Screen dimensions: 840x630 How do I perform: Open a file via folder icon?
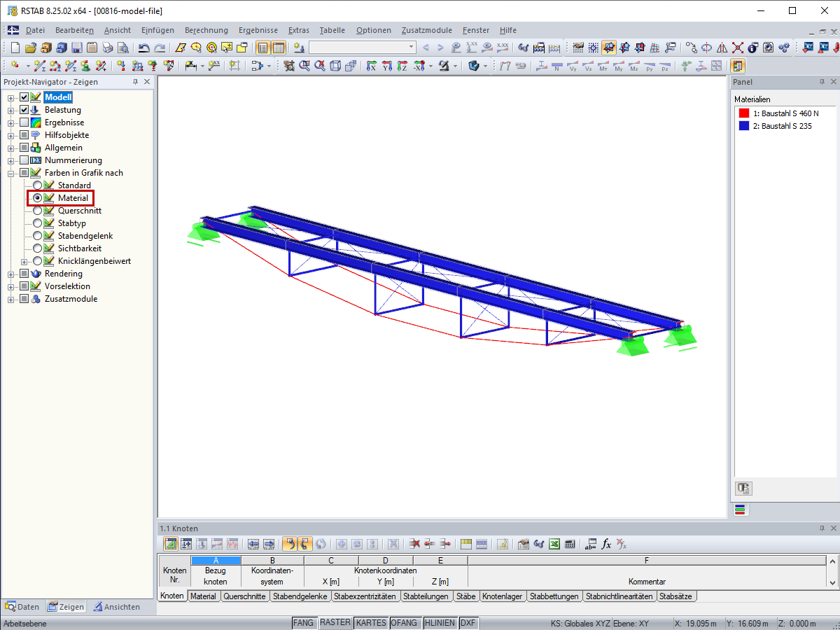[x=30, y=48]
